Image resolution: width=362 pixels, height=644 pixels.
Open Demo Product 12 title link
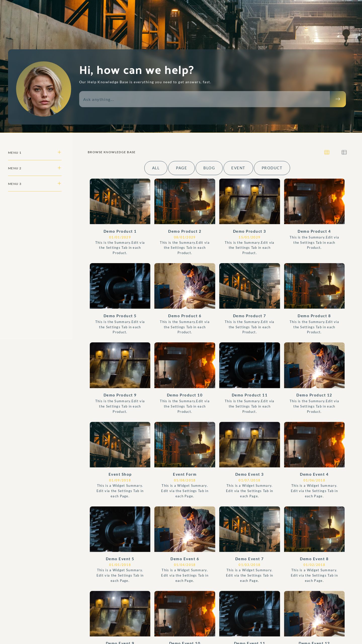tap(314, 395)
